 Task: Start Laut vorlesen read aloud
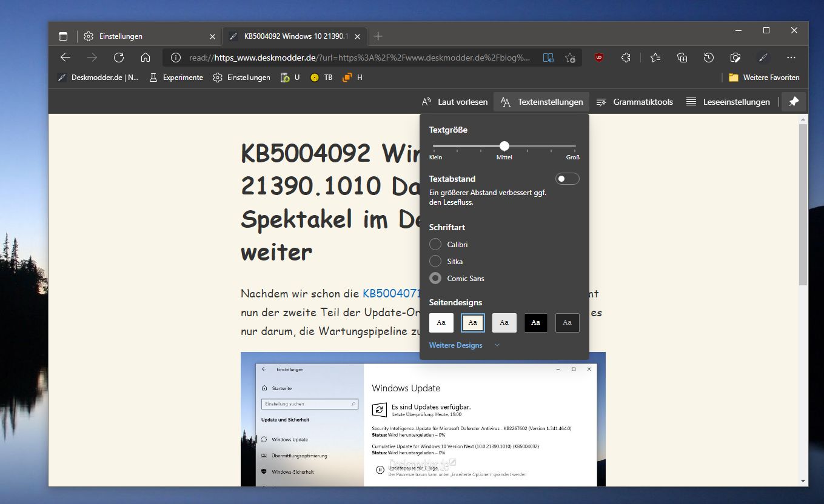pos(455,102)
